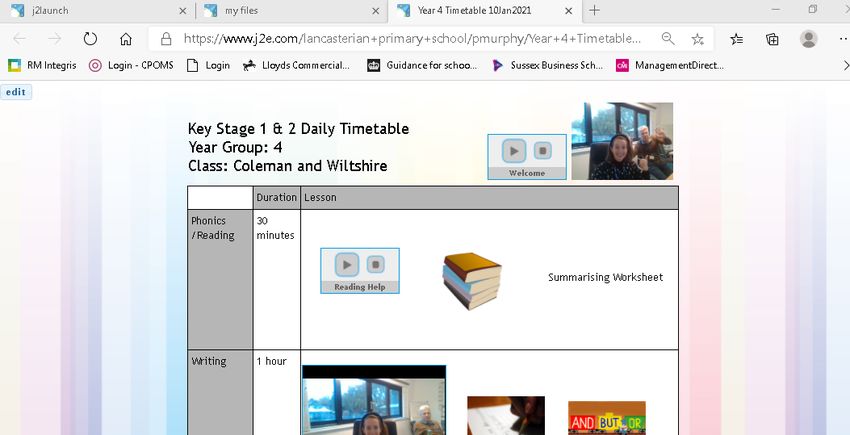The image size is (850, 435).
Task: Open Lloyds Commercial bookmark
Action: (297, 66)
